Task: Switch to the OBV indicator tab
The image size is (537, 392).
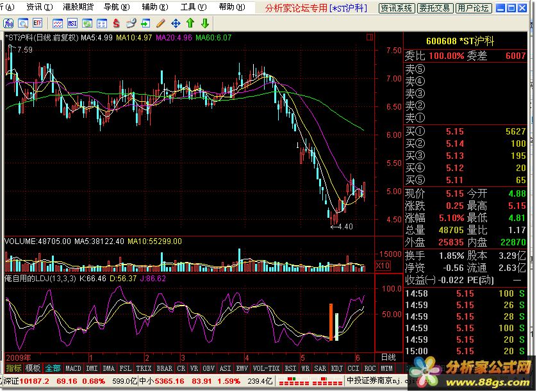Action: [x=208, y=369]
